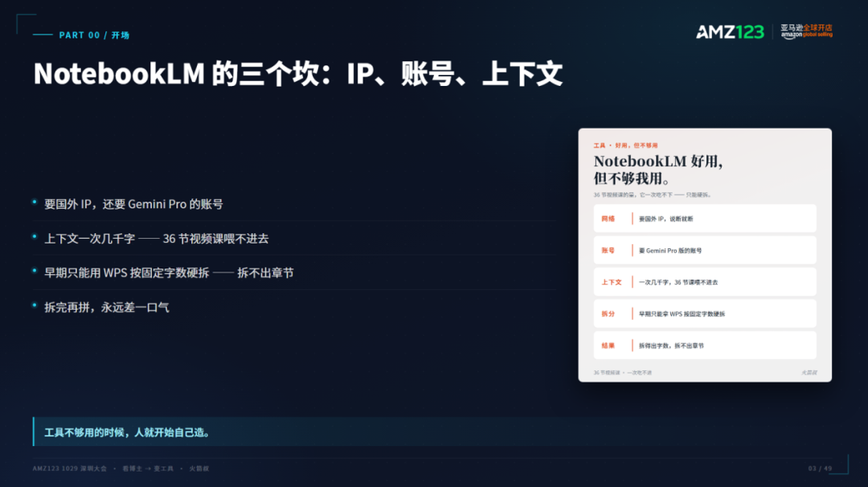Click the row text '要 Gemini Pro 版的账号'

point(670,250)
